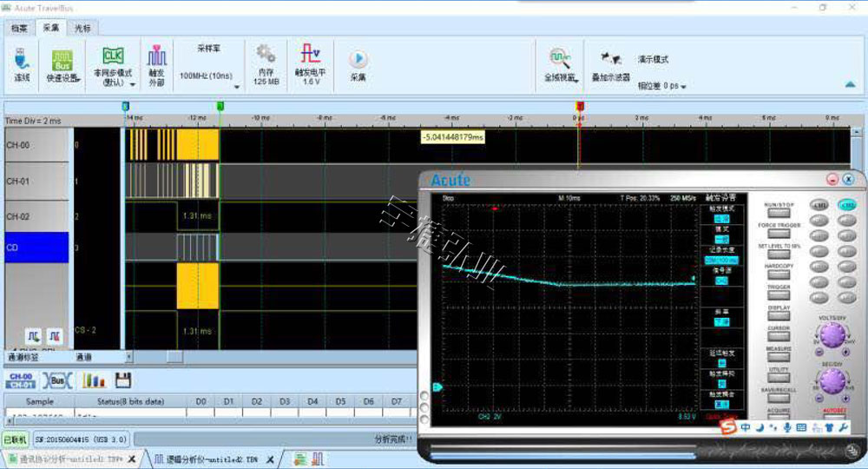868x469 pixels.
Task: Click the CURSOR button on oscilloscope
Action: (779, 336)
